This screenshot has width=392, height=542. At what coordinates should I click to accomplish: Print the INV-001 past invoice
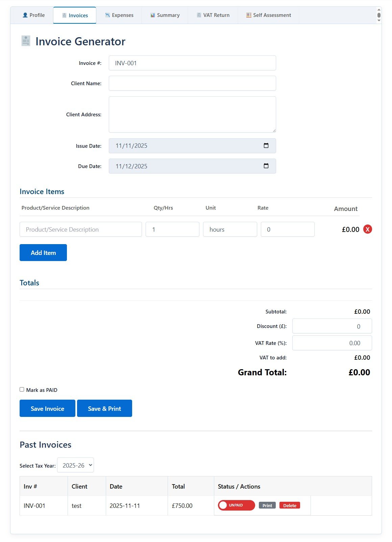[267, 505]
